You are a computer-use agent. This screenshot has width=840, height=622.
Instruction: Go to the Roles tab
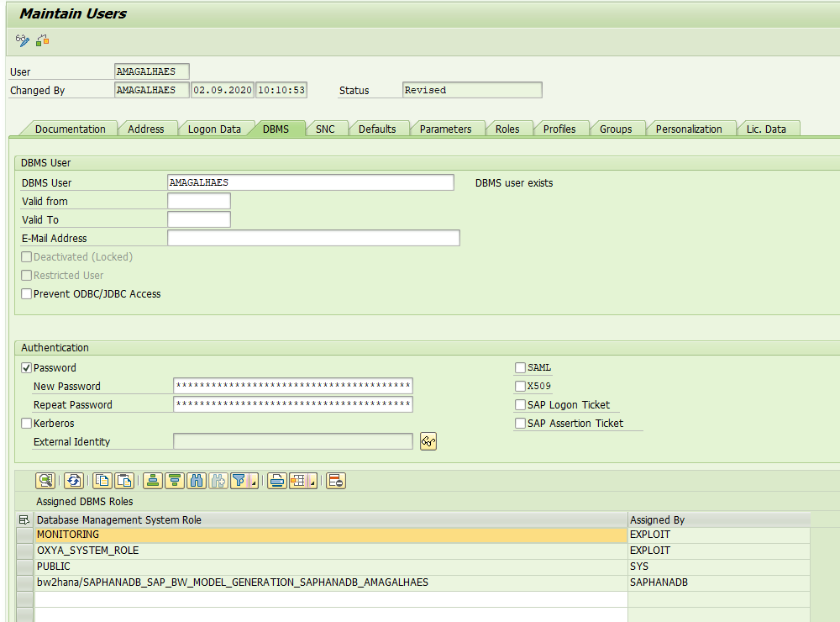[x=507, y=129]
